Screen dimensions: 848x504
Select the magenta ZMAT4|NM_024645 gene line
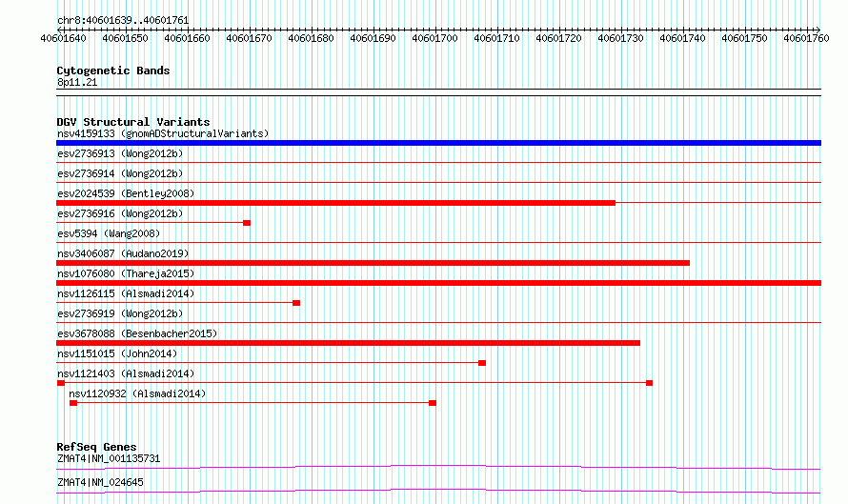pos(438,491)
